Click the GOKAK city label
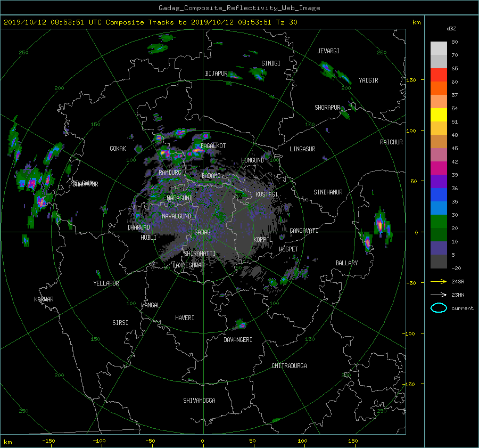The image size is (479, 448). [118, 149]
